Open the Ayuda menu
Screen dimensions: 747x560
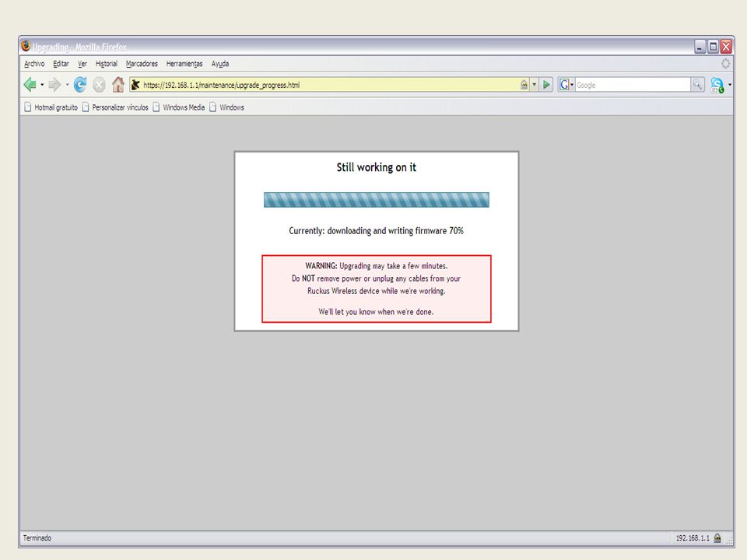tap(220, 63)
